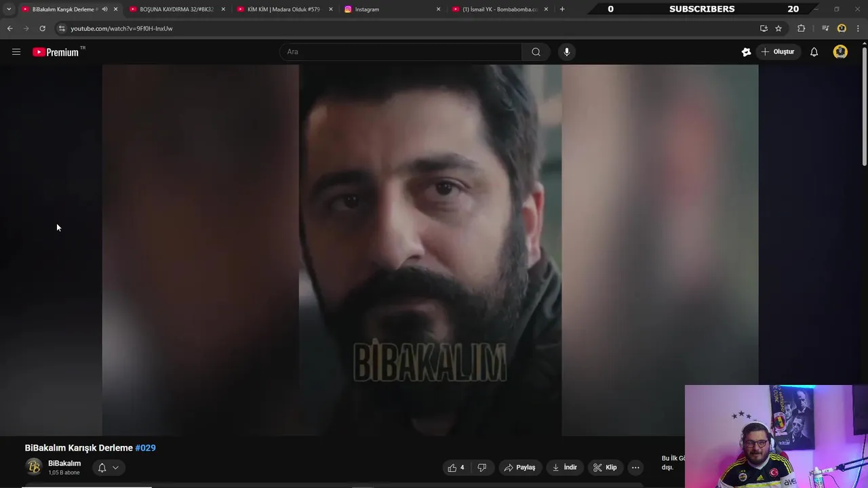Close the BOŞUNA KAYDIRMA tab

pyautogui.click(x=223, y=9)
